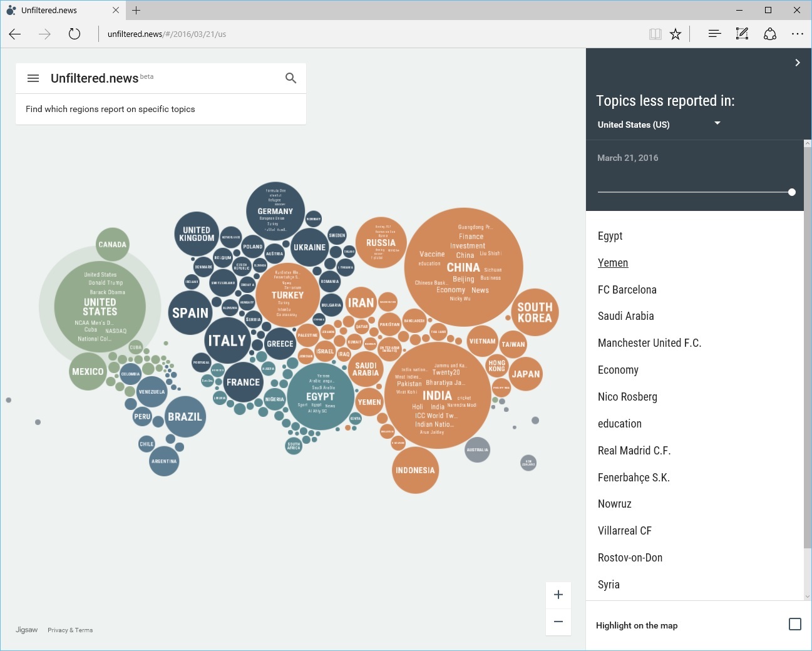Zoom out the map with minus button

pos(558,622)
